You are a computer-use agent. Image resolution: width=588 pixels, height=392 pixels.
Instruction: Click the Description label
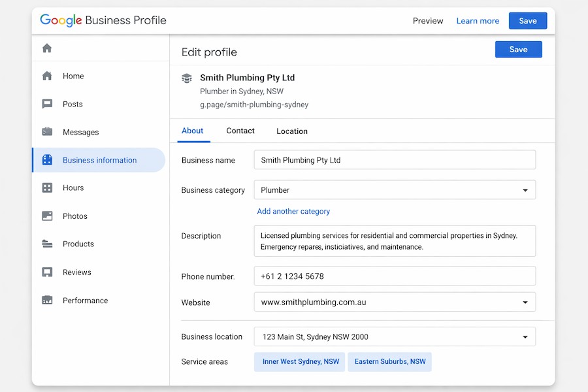pos(201,236)
